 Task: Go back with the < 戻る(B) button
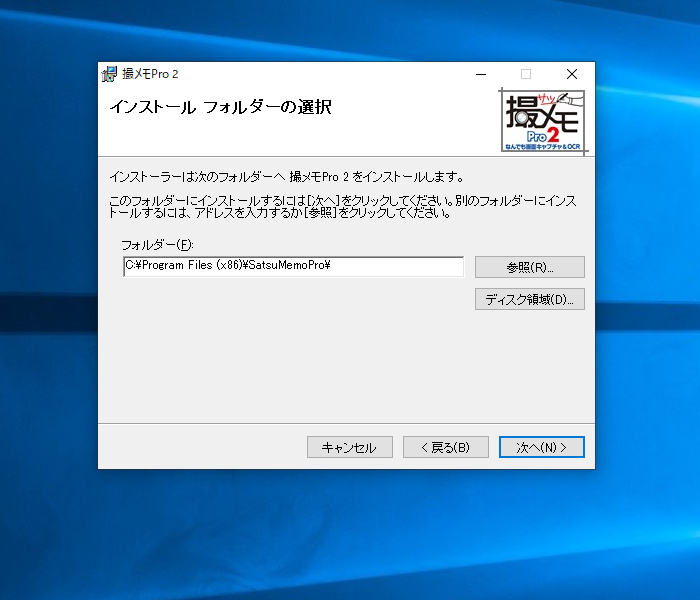(x=446, y=447)
